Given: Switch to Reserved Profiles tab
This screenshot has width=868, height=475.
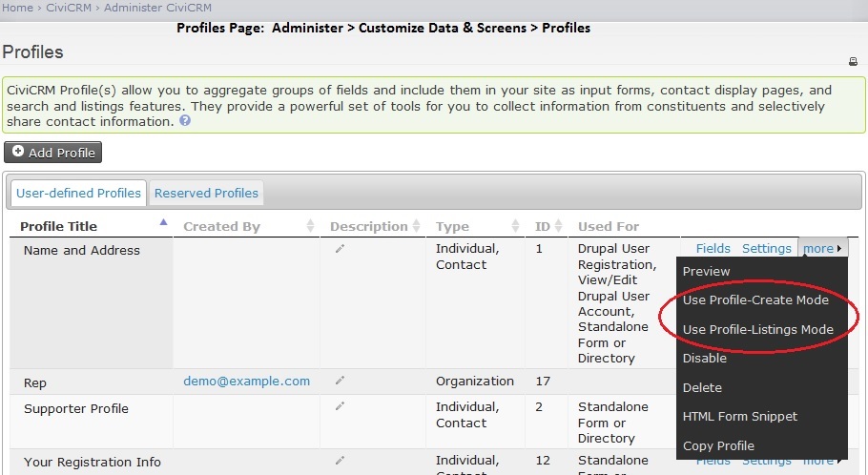Looking at the screenshot, I should pos(206,193).
